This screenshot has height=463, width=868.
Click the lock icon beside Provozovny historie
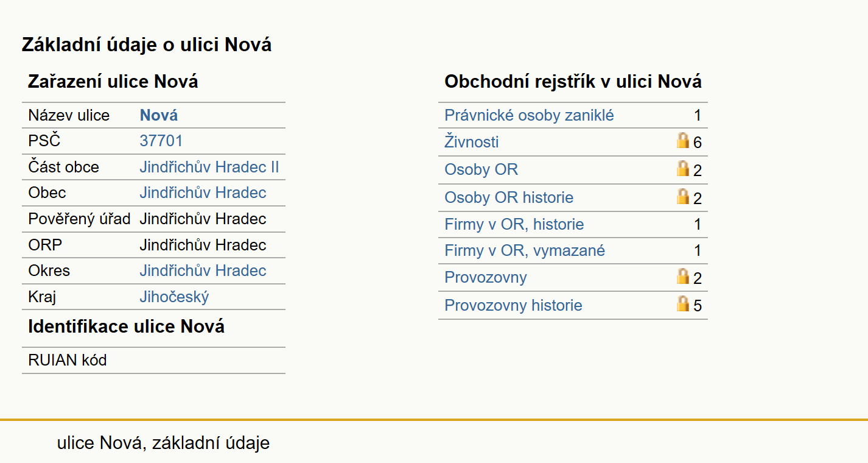pyautogui.click(x=683, y=304)
